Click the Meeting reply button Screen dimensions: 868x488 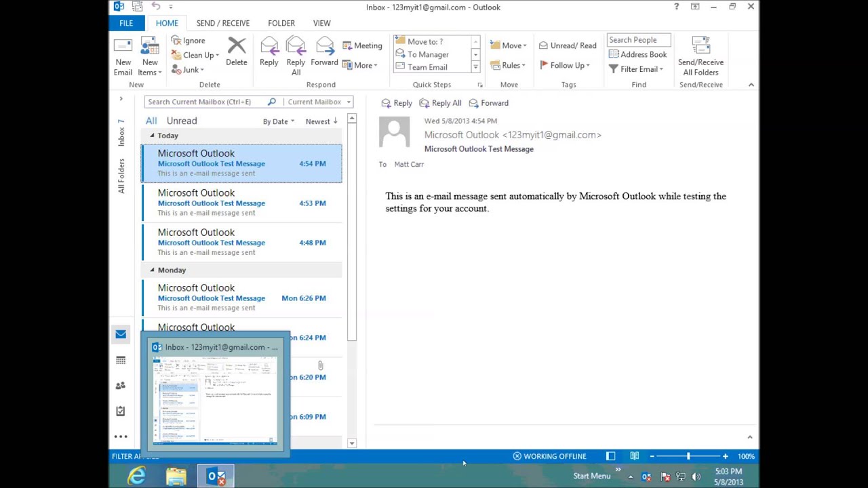[x=362, y=45]
